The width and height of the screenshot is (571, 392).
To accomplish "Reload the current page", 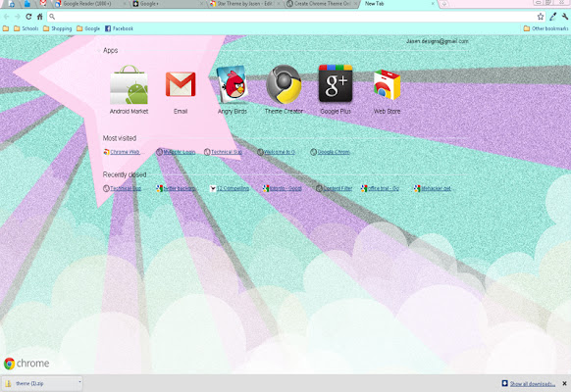I will 28,17.
